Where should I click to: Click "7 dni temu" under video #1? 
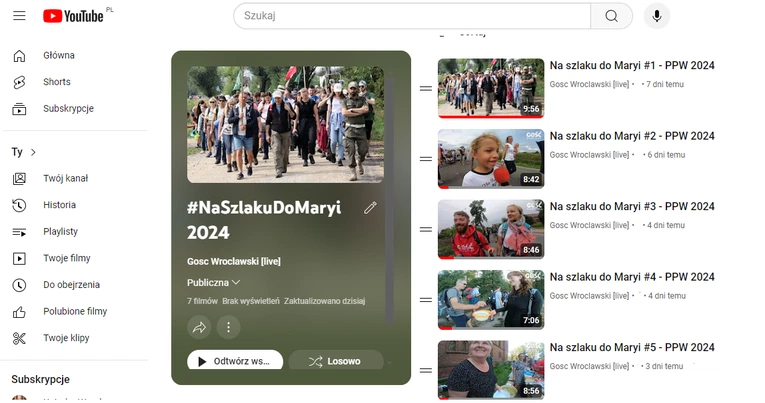(664, 84)
